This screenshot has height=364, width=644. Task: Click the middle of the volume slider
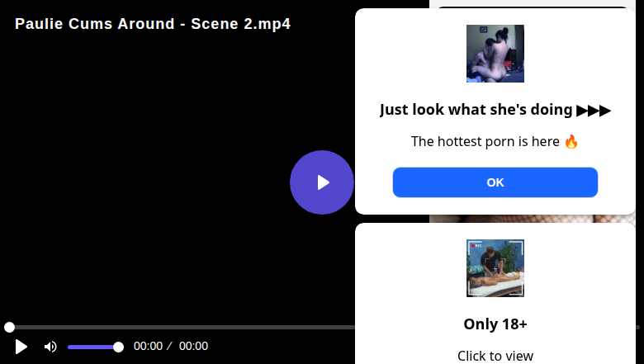pos(92,347)
